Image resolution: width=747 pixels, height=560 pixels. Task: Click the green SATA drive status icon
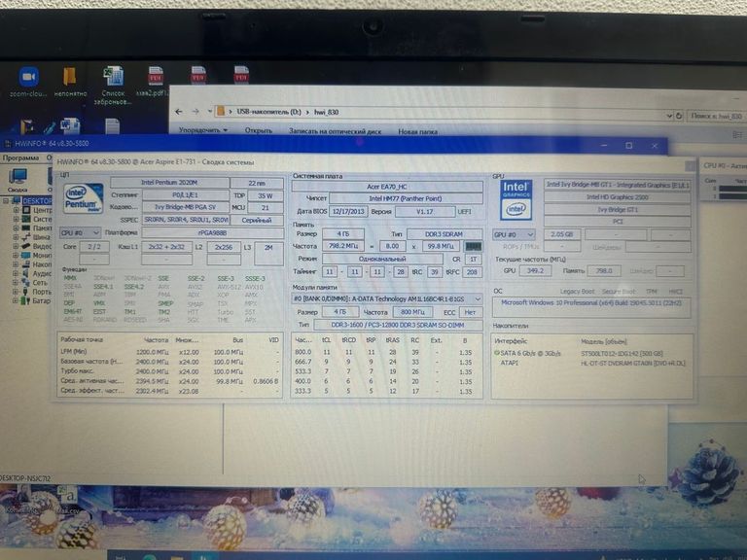coord(497,353)
